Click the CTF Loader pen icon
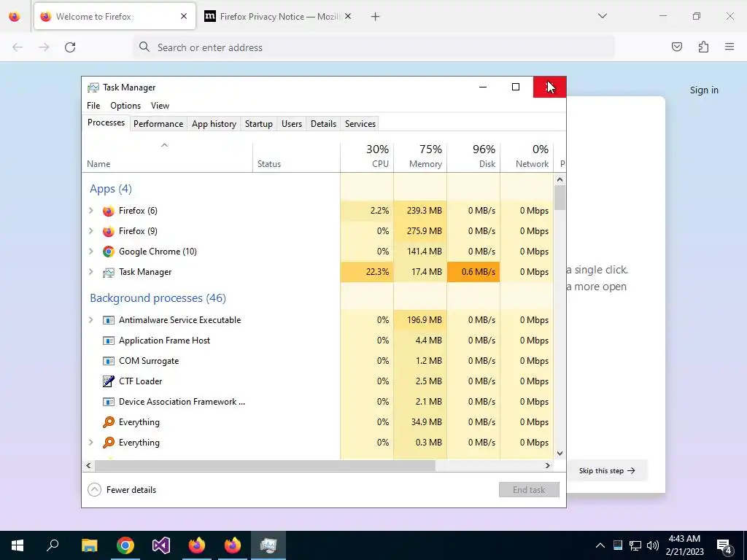Screen dimensions: 747x560 (x=109, y=381)
